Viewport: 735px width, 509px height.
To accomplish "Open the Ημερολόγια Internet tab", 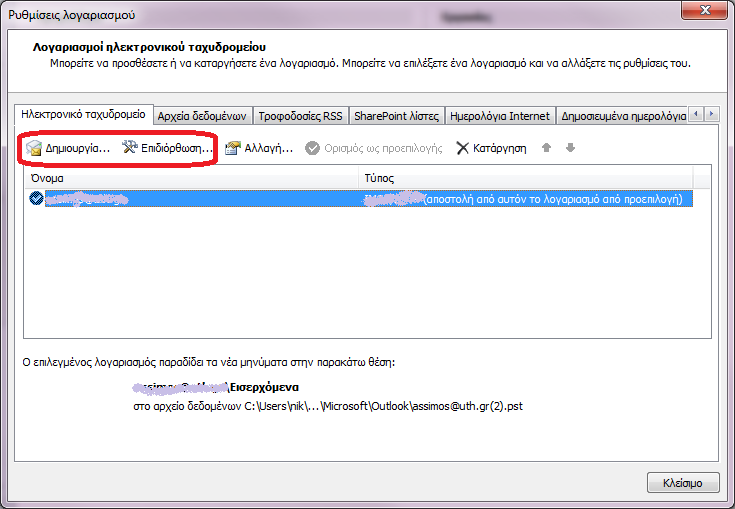I will point(500,116).
